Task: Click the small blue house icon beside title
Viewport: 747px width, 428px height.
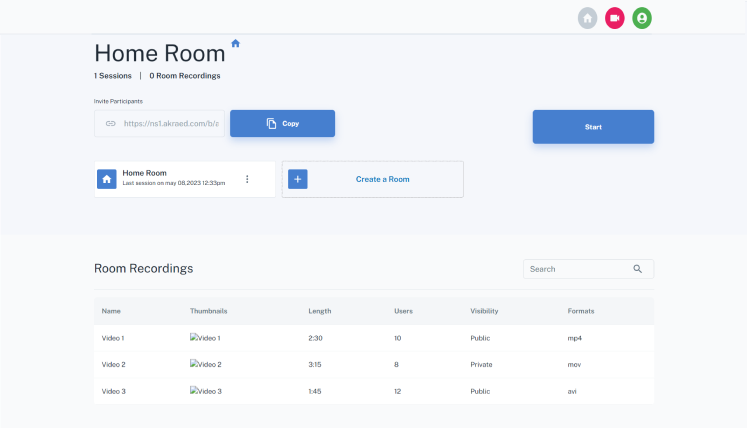Action: 235,43
